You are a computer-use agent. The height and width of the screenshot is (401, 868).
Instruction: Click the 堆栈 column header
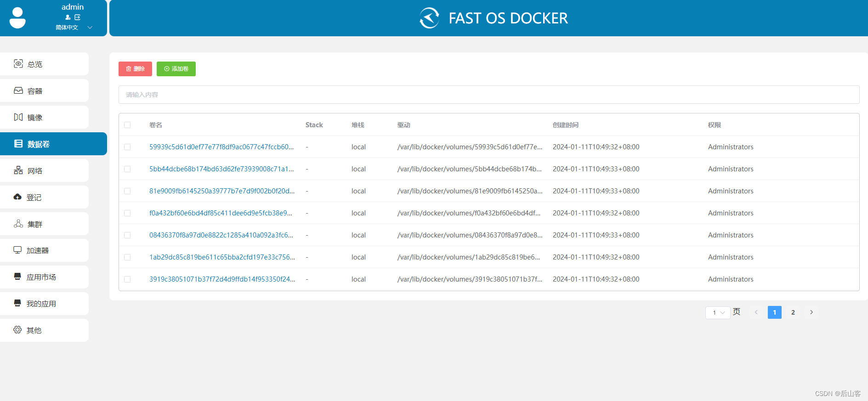[358, 125]
